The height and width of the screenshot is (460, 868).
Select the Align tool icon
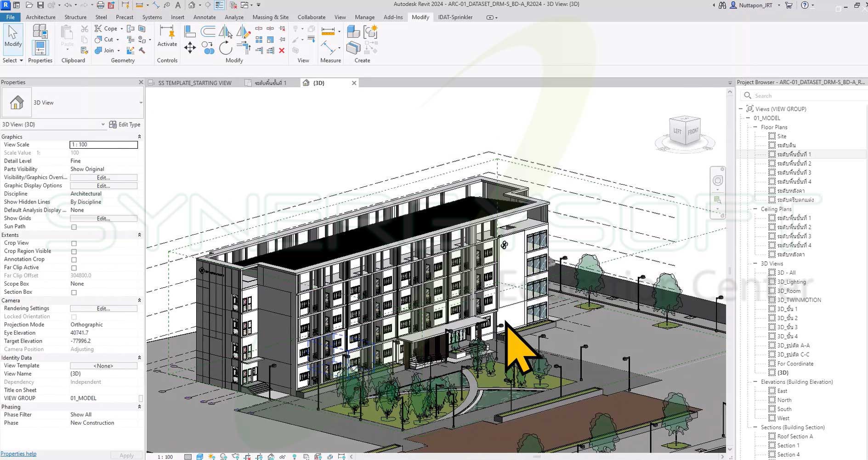(189, 31)
